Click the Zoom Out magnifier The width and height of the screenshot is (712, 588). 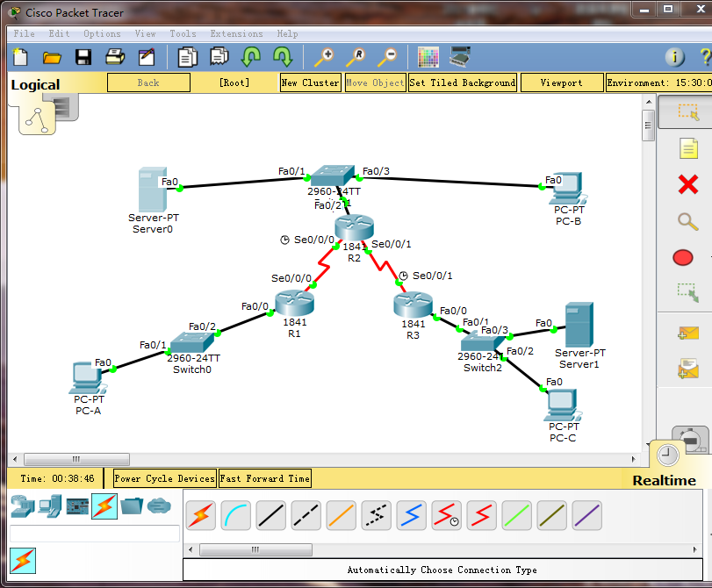(x=387, y=58)
